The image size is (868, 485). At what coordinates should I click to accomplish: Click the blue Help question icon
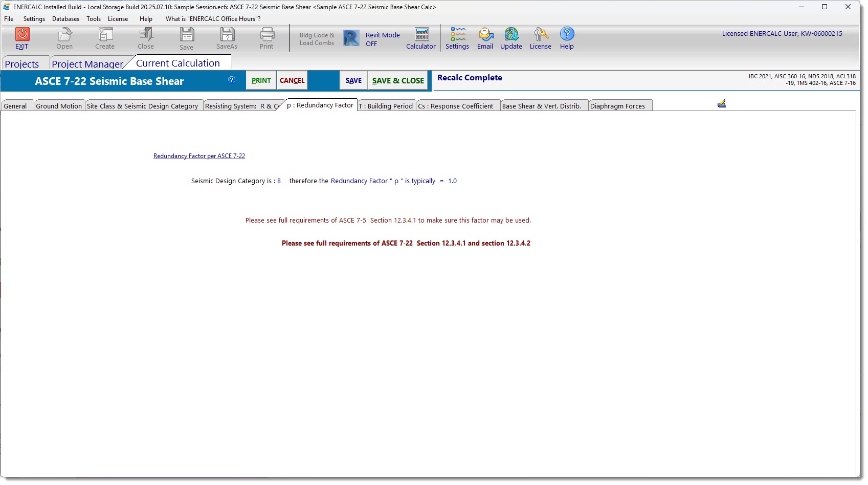pyautogui.click(x=567, y=34)
